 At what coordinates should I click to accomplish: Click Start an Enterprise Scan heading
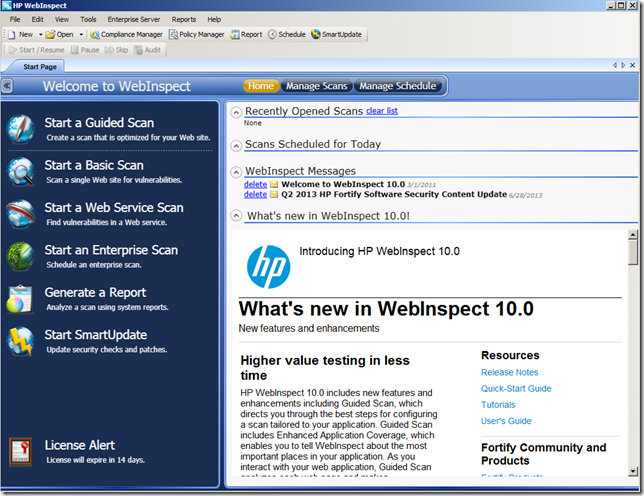pyautogui.click(x=111, y=250)
